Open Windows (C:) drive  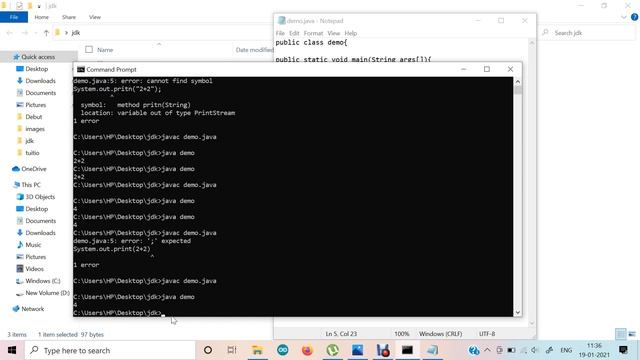point(42,281)
